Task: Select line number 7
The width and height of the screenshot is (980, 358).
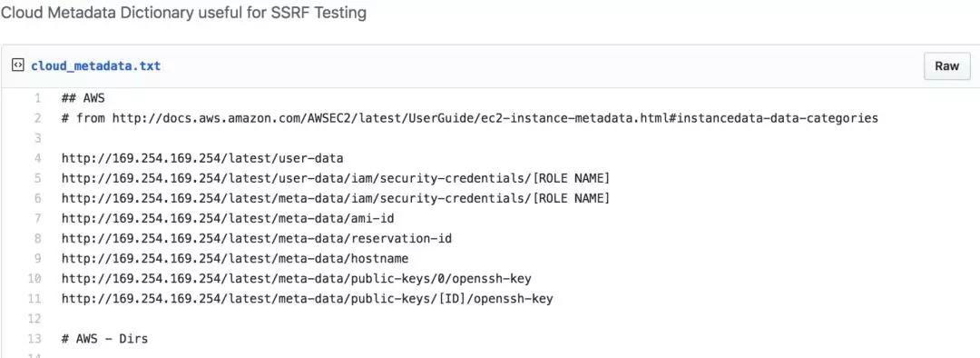Action: 38,218
